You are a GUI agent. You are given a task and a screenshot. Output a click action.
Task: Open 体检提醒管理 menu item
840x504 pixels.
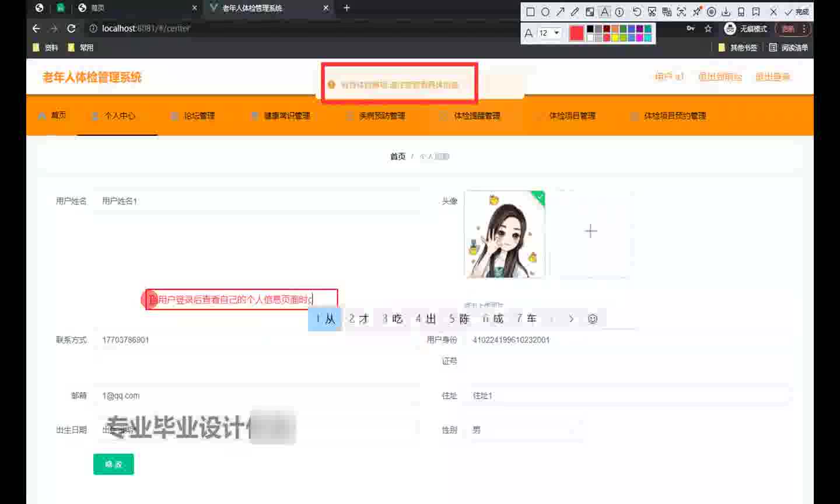pyautogui.click(x=471, y=116)
